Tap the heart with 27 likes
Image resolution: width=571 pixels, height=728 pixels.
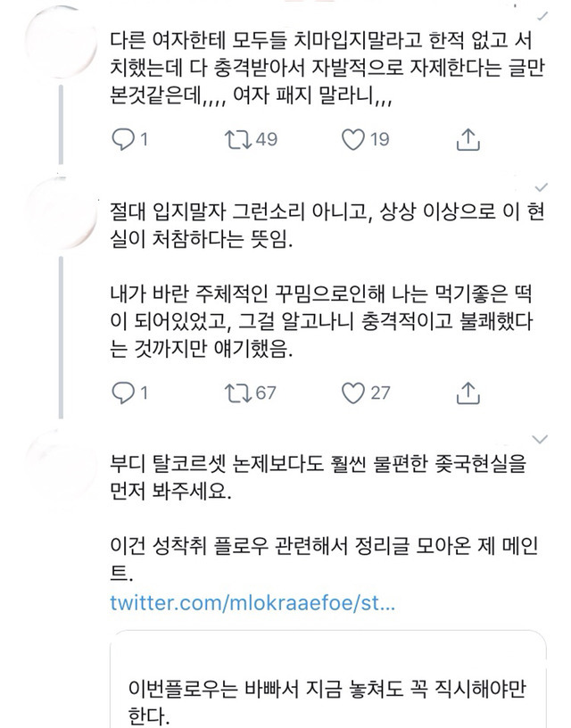point(354,392)
